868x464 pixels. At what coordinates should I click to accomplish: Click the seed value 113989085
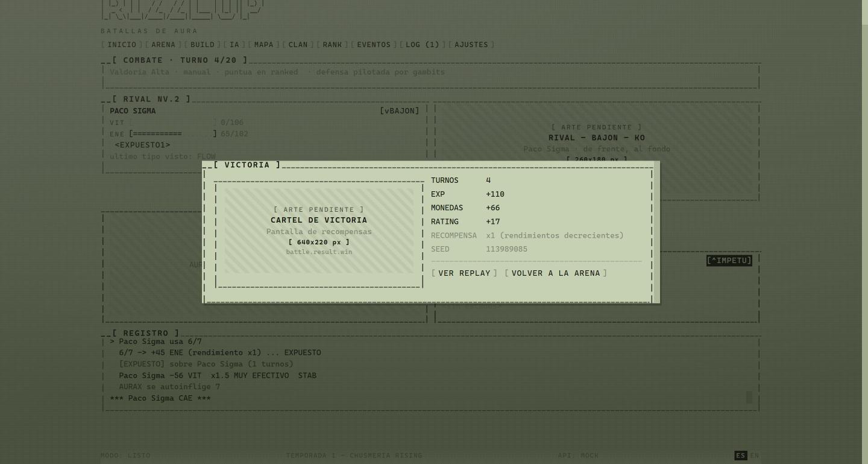click(x=506, y=249)
